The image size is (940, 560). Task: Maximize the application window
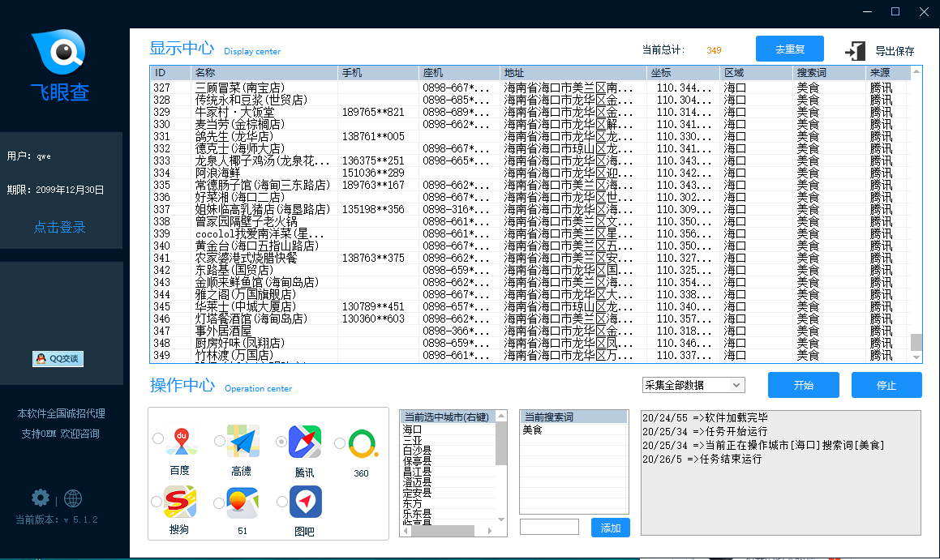coord(895,11)
